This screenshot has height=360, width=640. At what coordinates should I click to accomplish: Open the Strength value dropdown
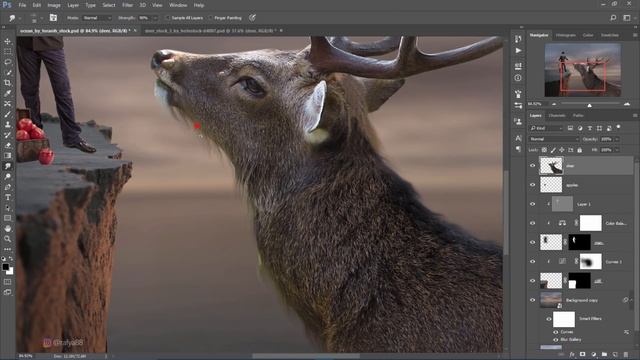click(155, 18)
